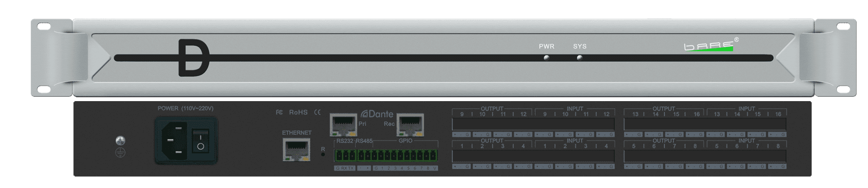
Task: Click the Dante logo
Action: 377,114
